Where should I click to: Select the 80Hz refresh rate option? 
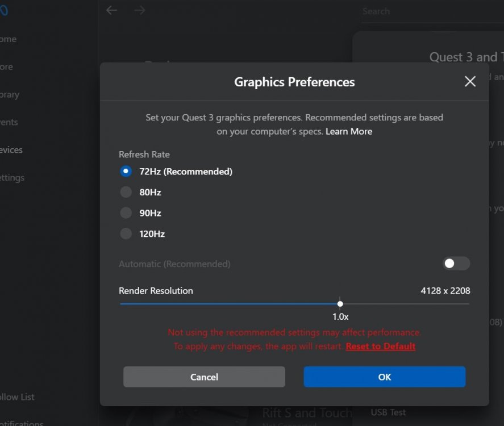tap(126, 193)
